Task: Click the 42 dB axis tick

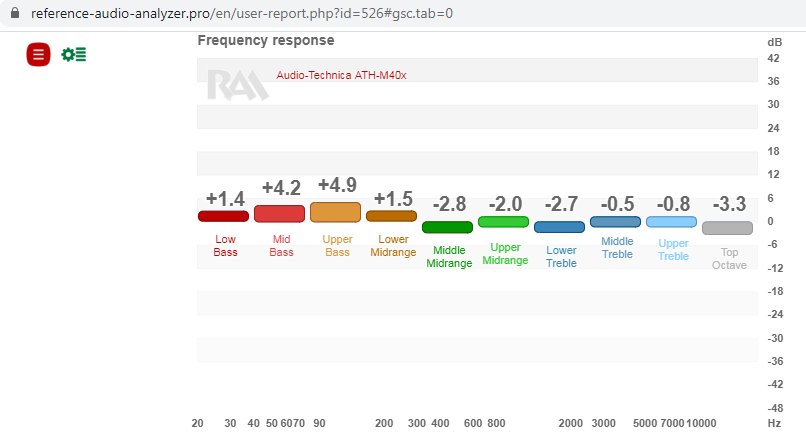Action: pos(773,58)
